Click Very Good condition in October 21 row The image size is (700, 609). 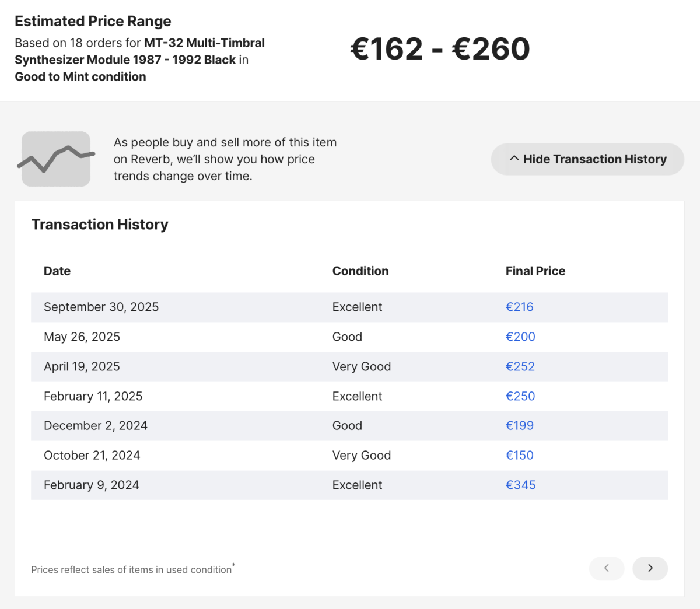tap(362, 455)
